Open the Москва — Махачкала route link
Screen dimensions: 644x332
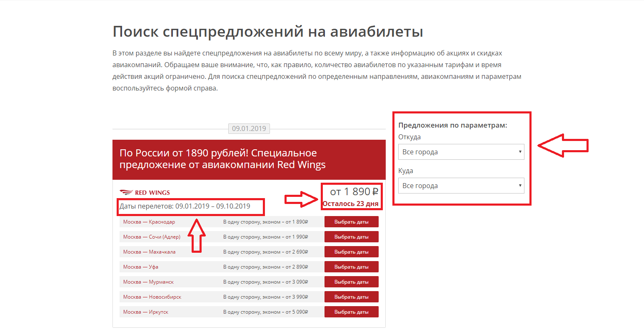[149, 252]
